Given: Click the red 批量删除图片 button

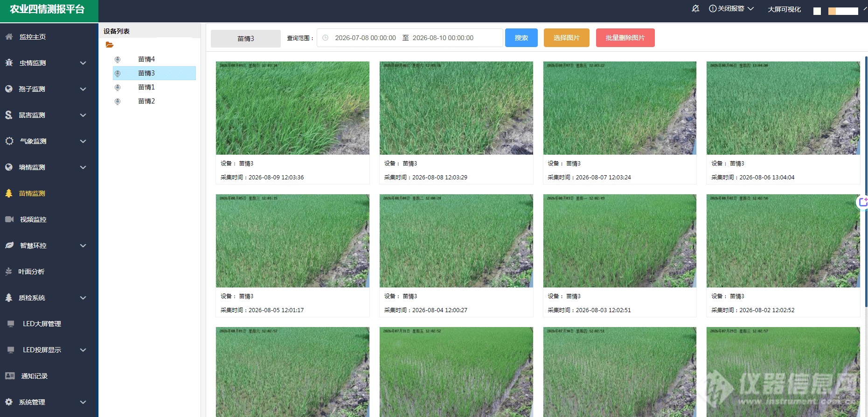Looking at the screenshot, I should click(x=625, y=38).
